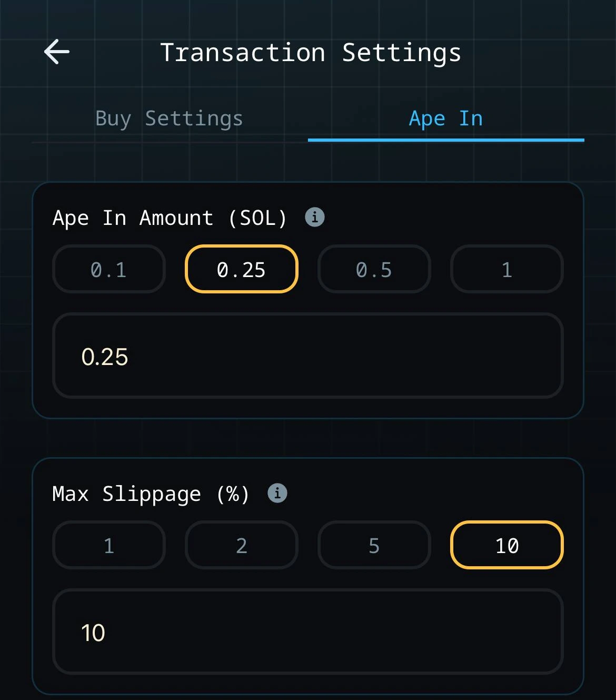Click the slippage input field showing 10
The image size is (616, 700).
(308, 632)
